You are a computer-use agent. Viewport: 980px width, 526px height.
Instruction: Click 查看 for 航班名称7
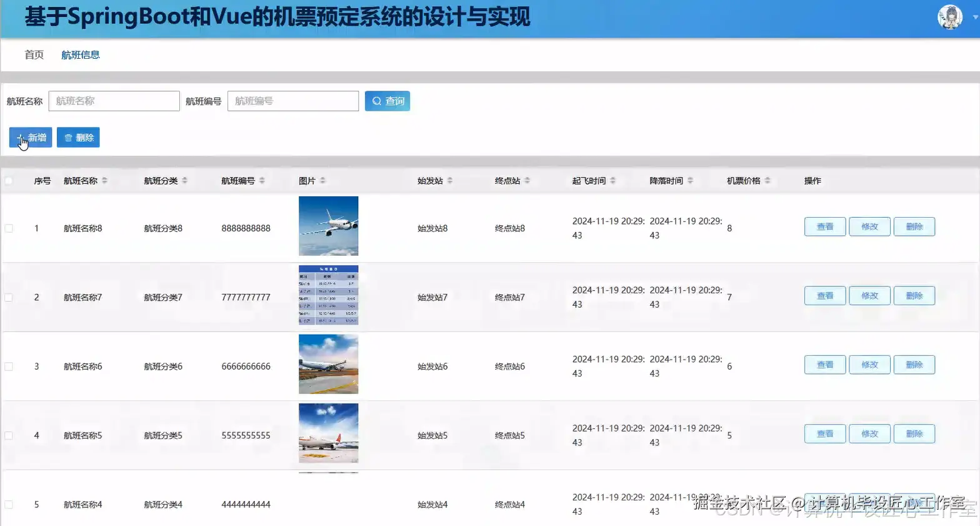825,296
